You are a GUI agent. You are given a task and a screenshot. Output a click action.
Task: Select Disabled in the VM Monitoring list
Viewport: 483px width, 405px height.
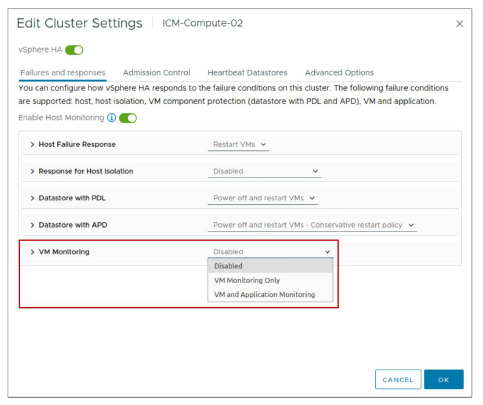(x=270, y=266)
